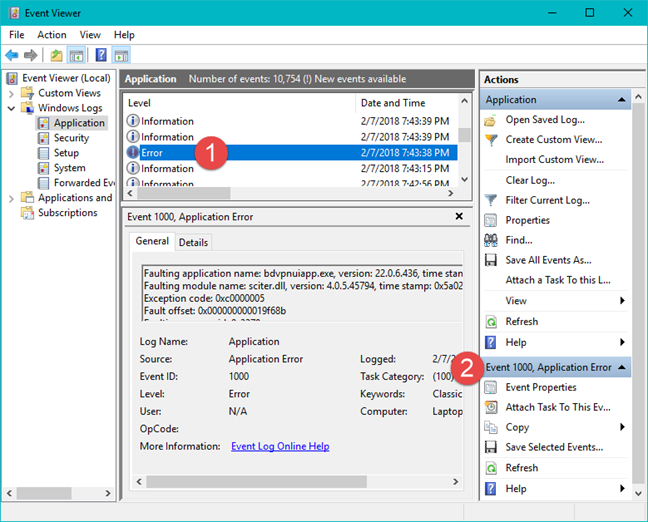Click the Refresh icon under Event 1000 section
Viewport: 648px width, 522px height.
tap(491, 468)
